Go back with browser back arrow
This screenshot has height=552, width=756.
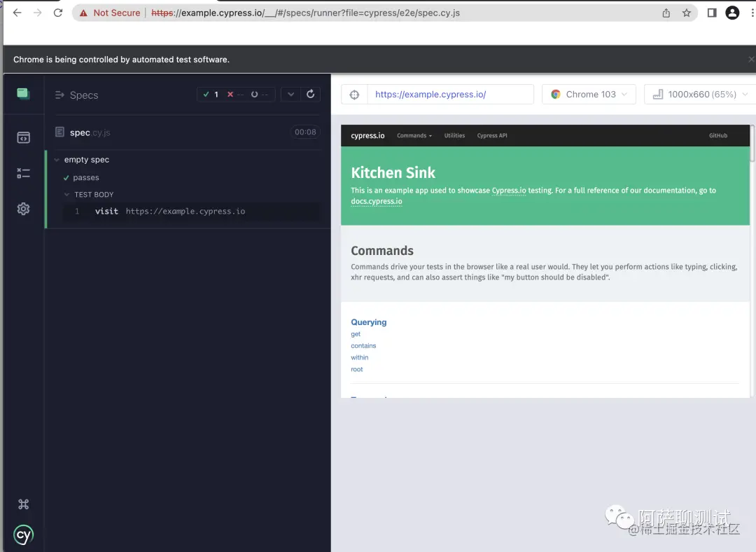[17, 13]
